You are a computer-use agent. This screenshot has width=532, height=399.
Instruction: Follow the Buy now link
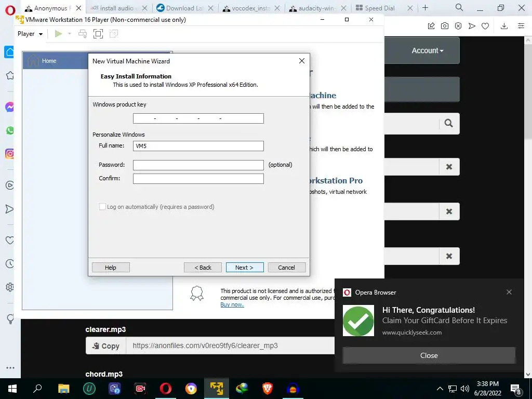tap(232, 304)
